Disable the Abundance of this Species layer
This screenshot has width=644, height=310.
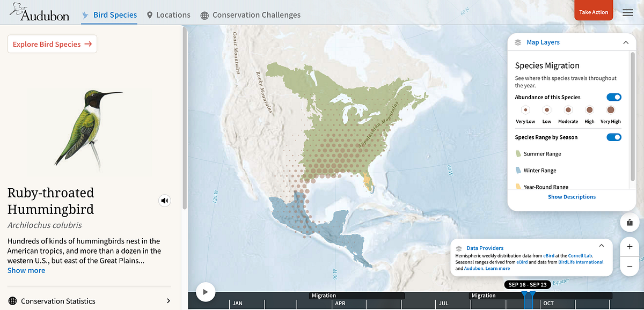tap(613, 97)
